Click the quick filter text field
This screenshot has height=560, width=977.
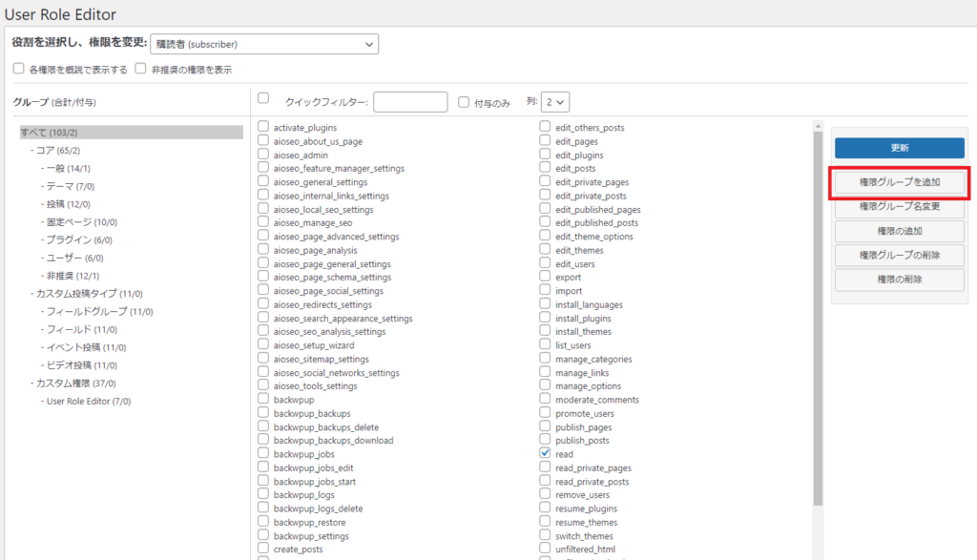410,102
